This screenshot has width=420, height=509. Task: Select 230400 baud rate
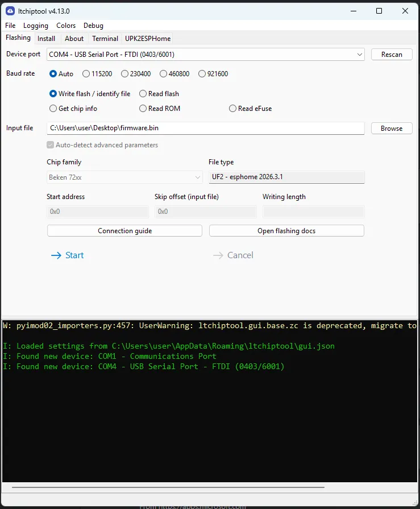(136, 74)
